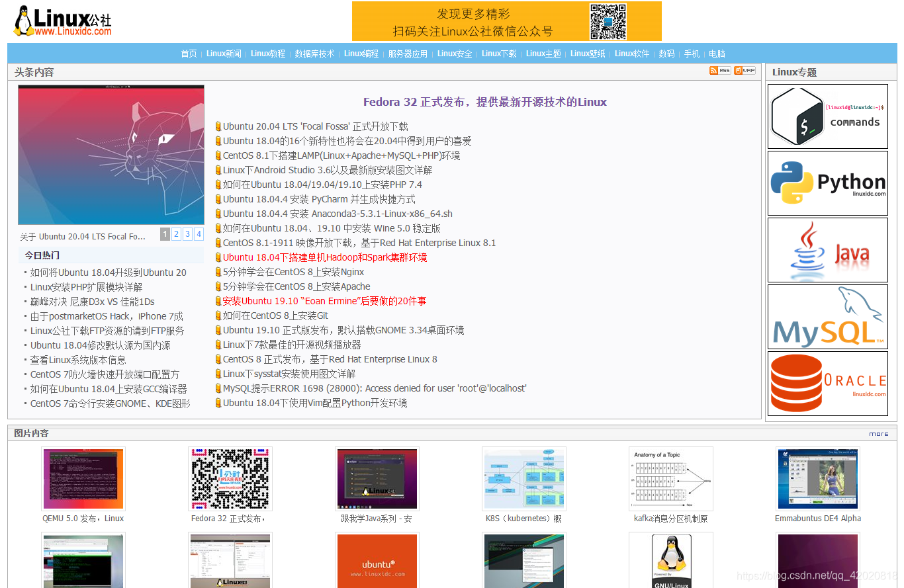This screenshot has height=588, width=904.
Task: Open CentOS 8.1下搭建LAMP article
Action: [x=341, y=155]
